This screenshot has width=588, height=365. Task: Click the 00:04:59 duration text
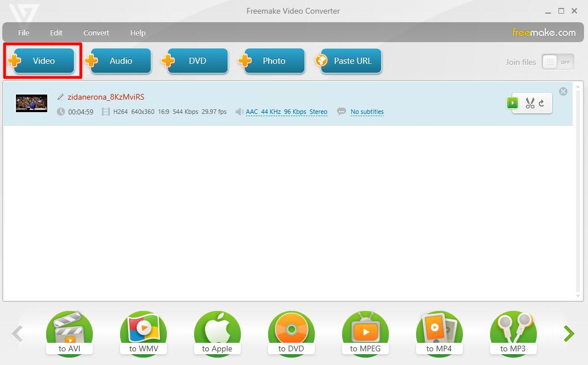click(81, 112)
